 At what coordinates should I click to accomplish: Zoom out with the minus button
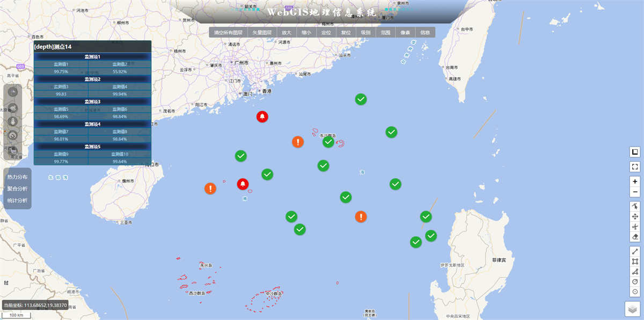635,192
